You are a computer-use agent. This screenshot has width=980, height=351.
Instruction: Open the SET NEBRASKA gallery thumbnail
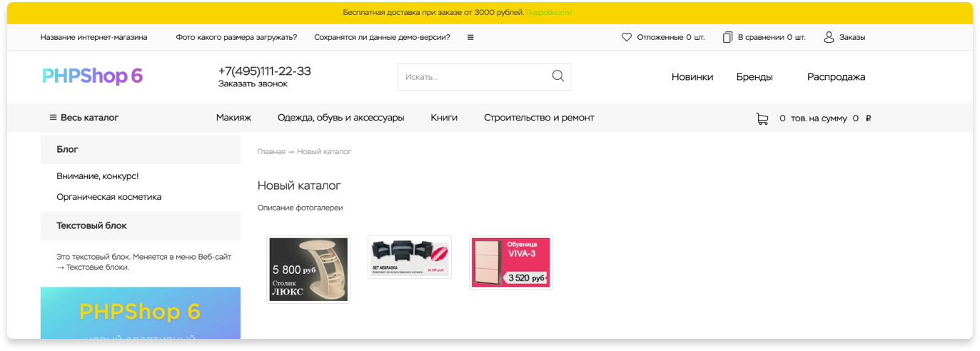[410, 257]
